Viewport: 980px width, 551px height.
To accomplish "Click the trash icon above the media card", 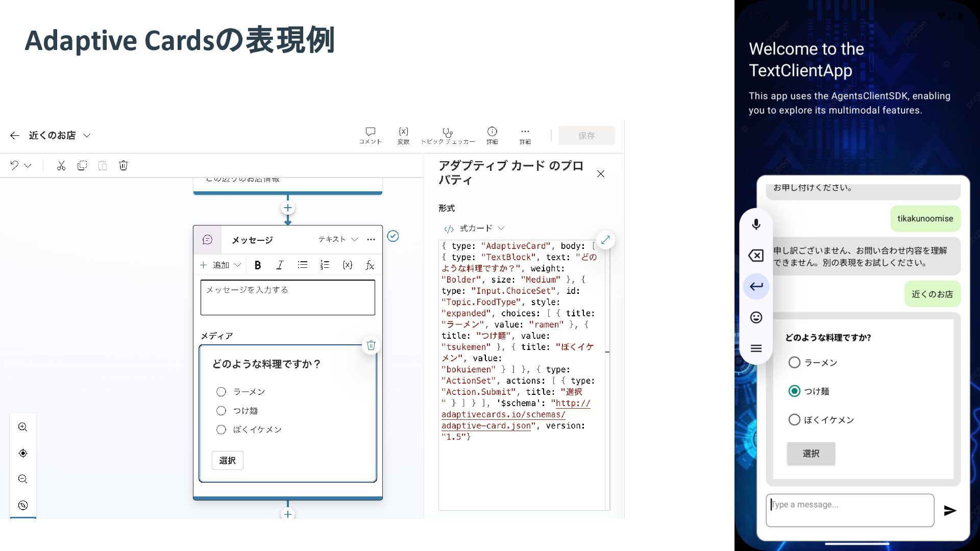I will point(371,345).
